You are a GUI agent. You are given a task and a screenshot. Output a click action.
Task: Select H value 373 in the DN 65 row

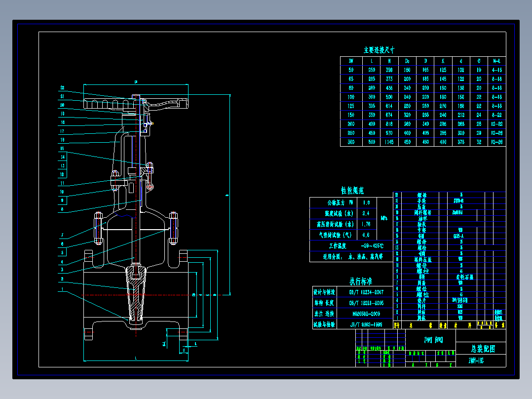coord(389,79)
